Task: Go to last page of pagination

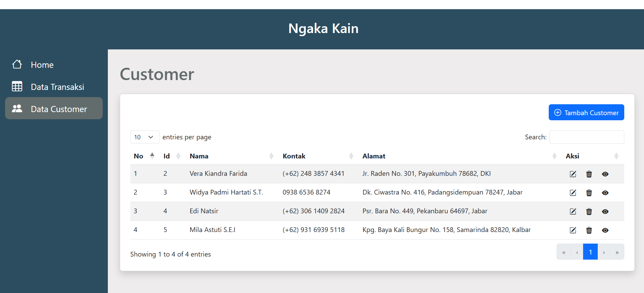Action: pyautogui.click(x=617, y=252)
